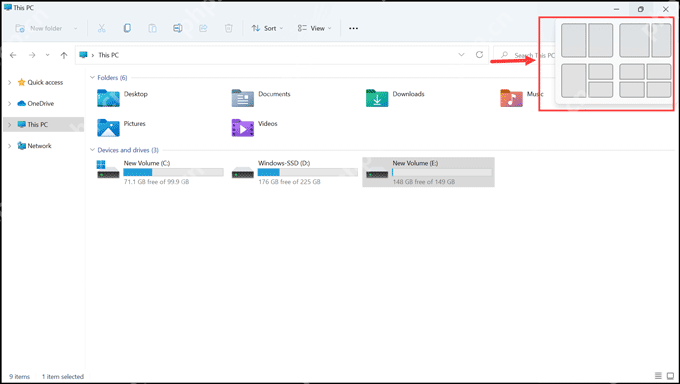
Task: Snap to bottom-right zone of three-zone layout
Action: [601, 90]
